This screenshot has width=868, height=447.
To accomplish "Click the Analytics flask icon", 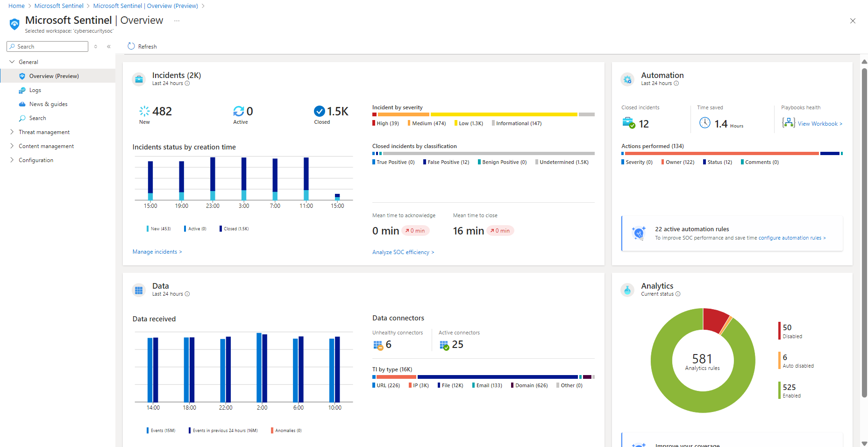I will click(627, 290).
